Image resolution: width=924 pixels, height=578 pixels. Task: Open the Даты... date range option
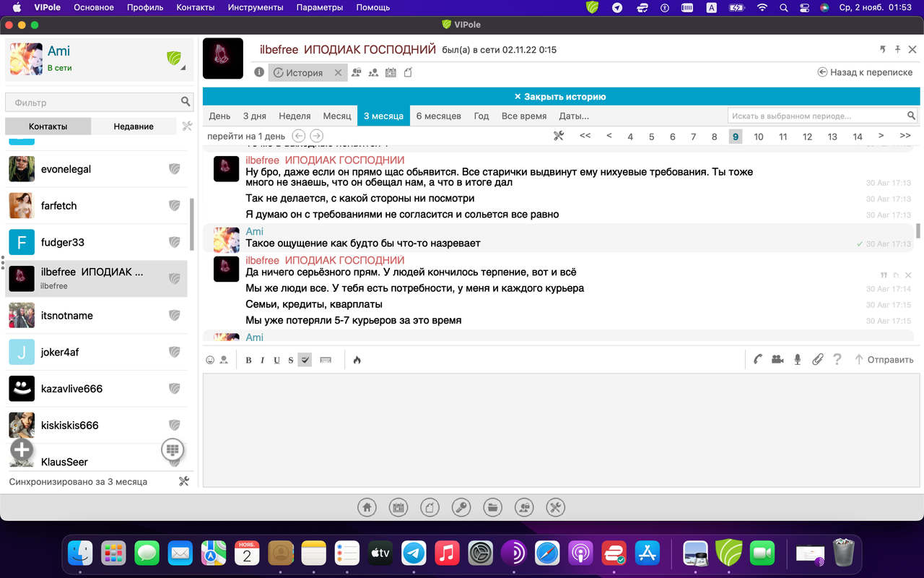(x=574, y=116)
